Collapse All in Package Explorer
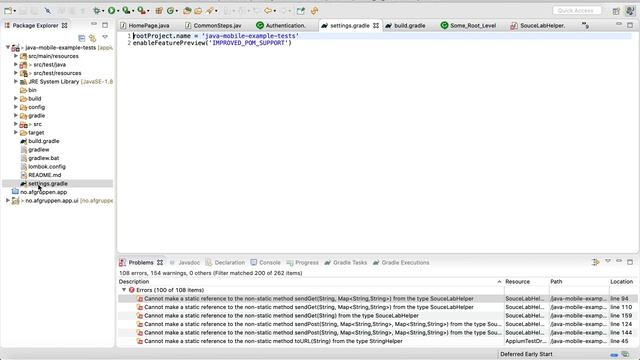The image size is (640, 360). [x=82, y=38]
